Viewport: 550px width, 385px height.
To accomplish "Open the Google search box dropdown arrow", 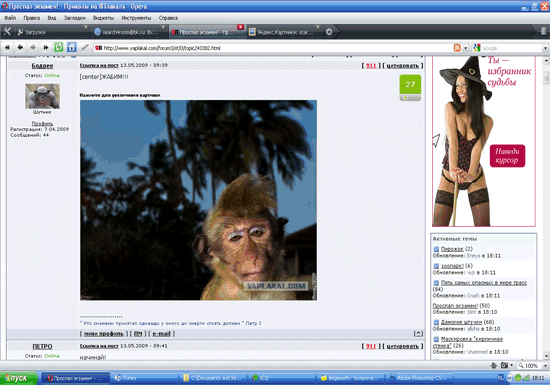I will (545, 48).
